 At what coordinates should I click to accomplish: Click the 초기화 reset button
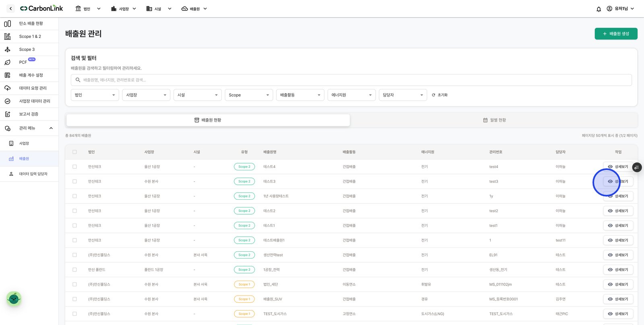[x=440, y=95]
